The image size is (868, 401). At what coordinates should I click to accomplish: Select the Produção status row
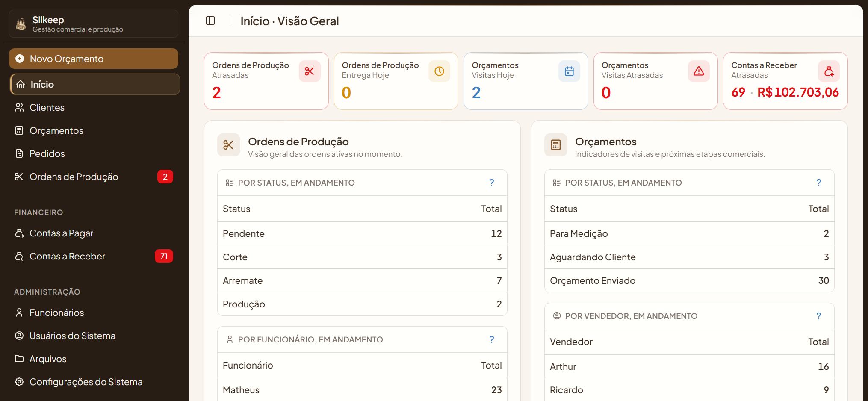(362, 304)
